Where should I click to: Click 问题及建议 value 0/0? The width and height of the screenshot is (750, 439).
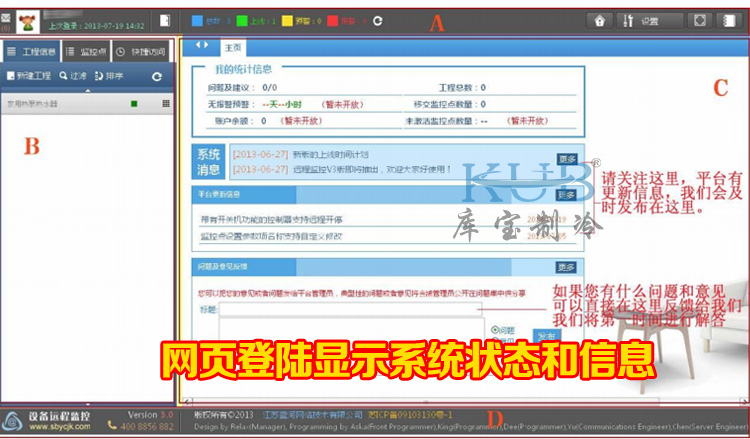point(270,88)
